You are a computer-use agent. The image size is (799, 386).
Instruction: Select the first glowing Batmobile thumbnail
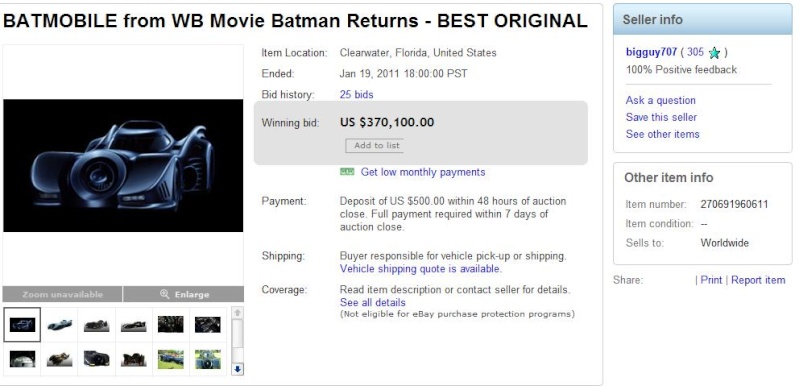[x=22, y=324]
